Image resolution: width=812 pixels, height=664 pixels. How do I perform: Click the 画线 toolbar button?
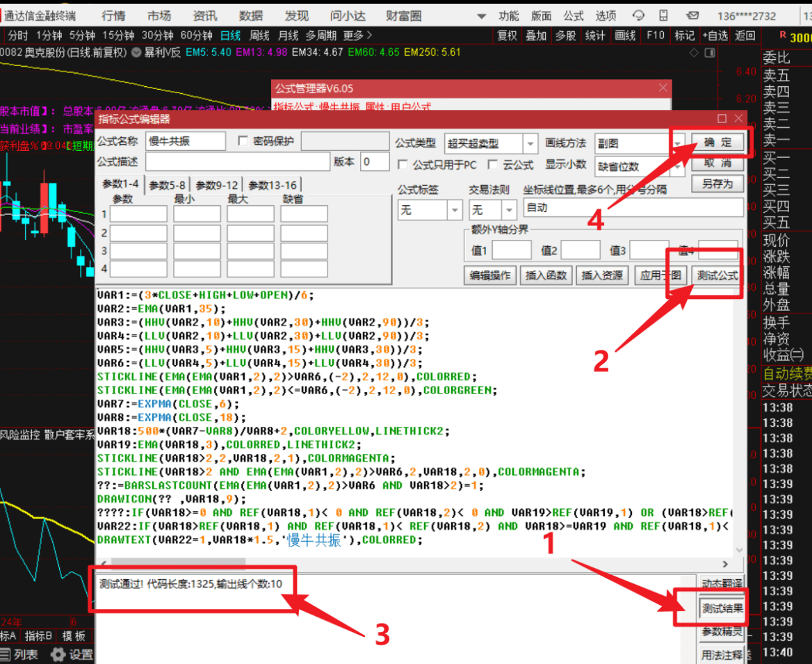[625, 35]
